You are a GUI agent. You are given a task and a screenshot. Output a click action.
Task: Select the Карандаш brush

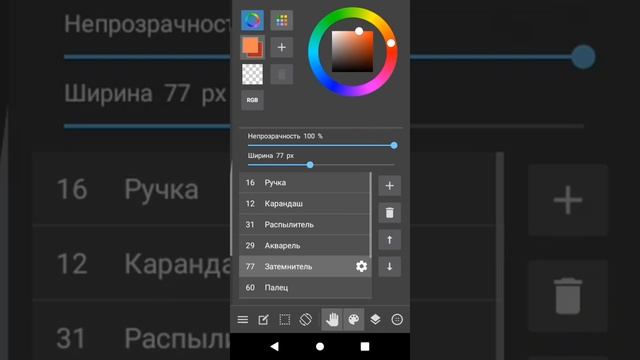tap(304, 203)
